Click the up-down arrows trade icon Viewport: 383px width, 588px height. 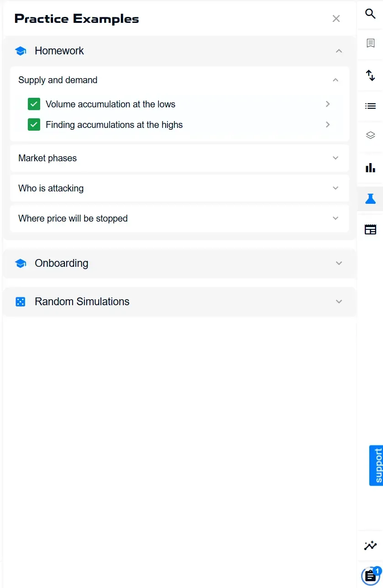pos(370,75)
